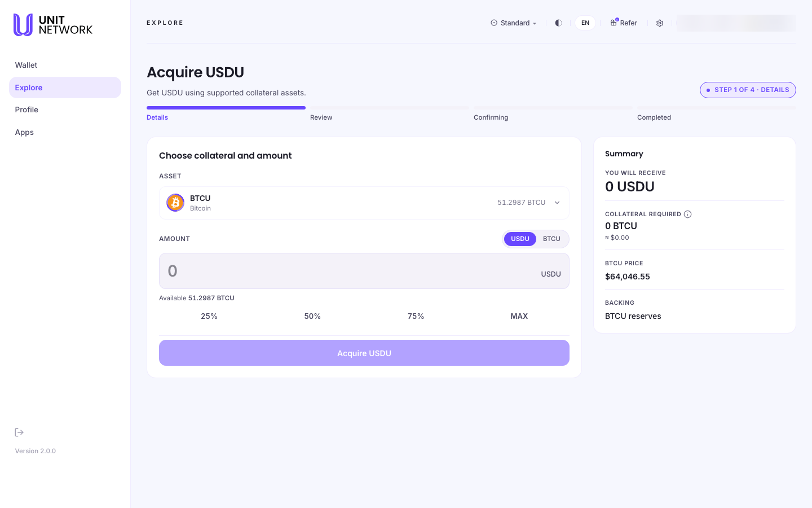The height and width of the screenshot is (508, 812).
Task: Click the Confirming progress bar segment
Action: point(553,108)
